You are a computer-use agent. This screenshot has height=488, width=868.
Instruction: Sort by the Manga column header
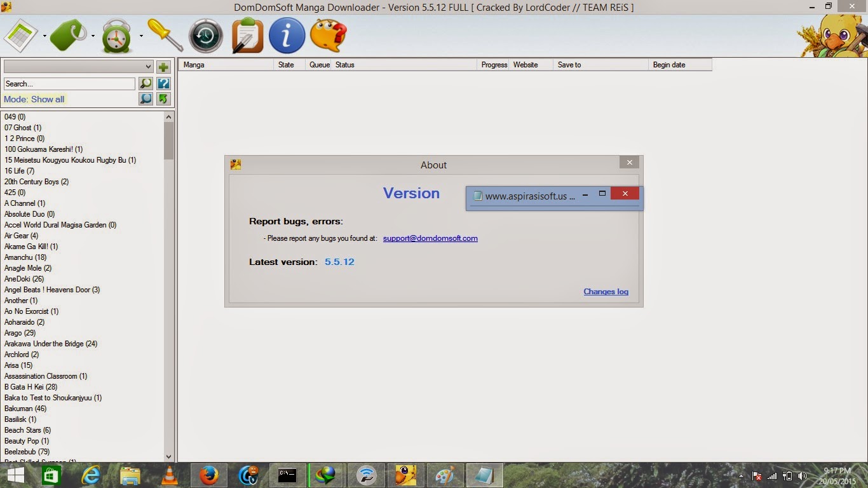click(x=226, y=65)
